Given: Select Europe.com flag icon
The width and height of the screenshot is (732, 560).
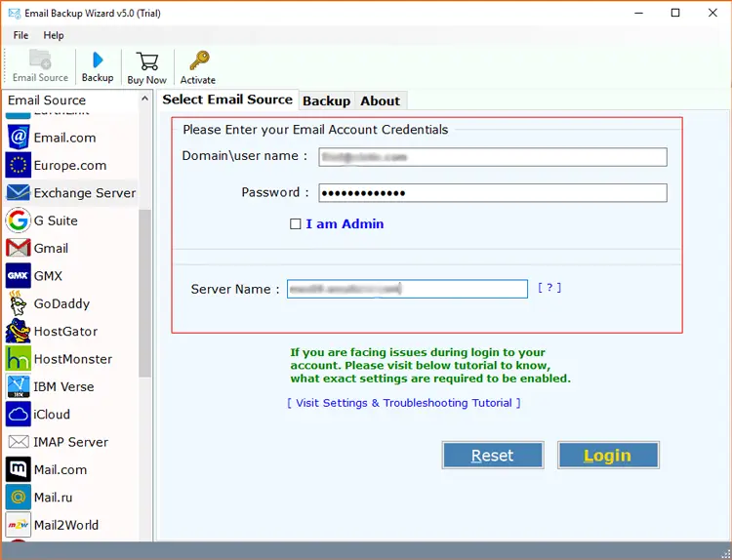Looking at the screenshot, I should (x=19, y=165).
